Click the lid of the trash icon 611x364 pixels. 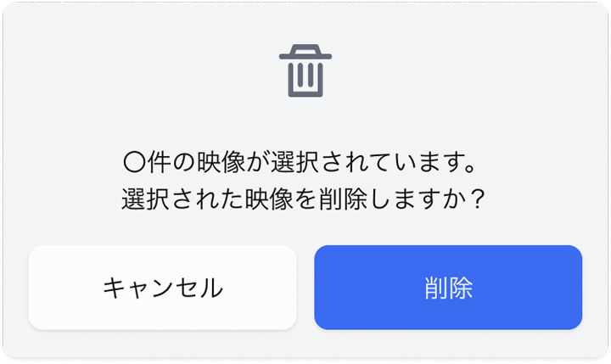[x=305, y=52]
